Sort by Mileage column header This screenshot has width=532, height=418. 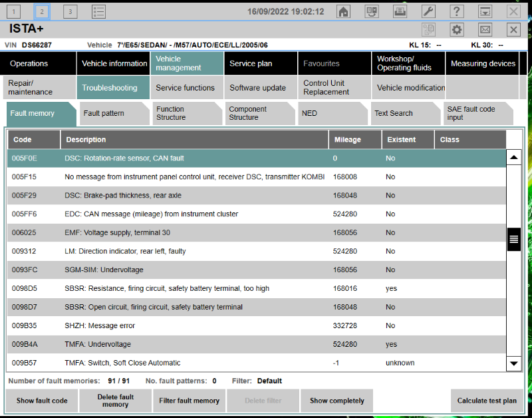point(355,140)
